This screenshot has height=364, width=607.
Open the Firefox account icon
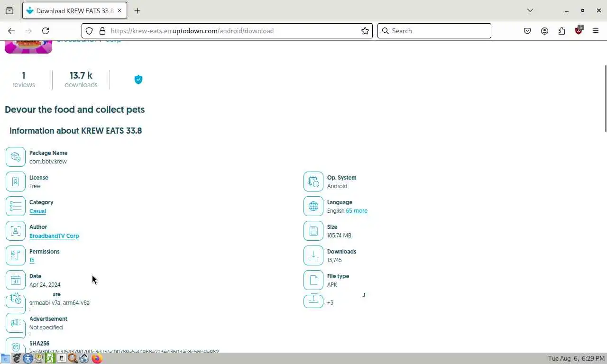tap(544, 31)
